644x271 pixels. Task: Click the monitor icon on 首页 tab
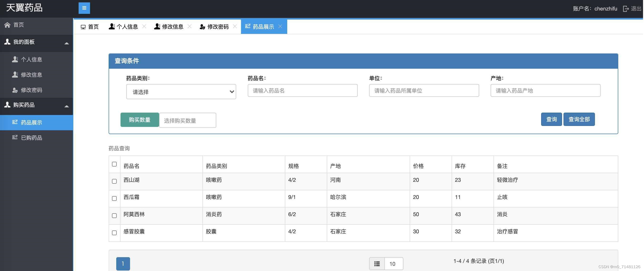point(83,27)
